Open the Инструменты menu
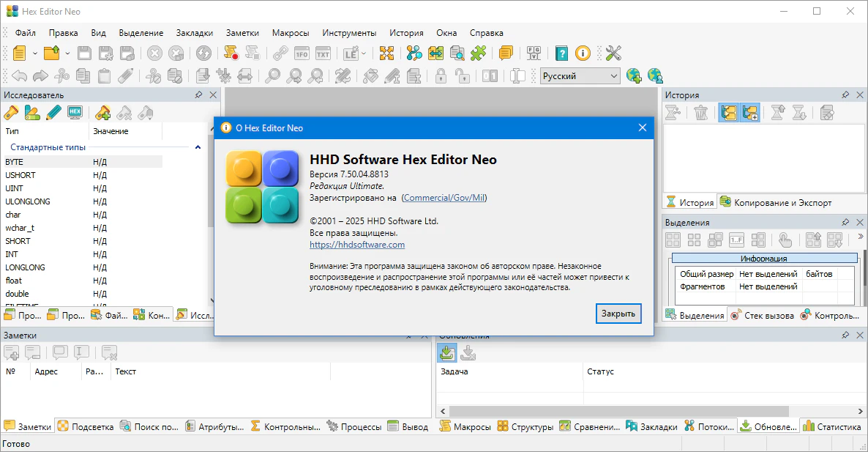Viewport: 868px width, 452px height. tap(349, 33)
